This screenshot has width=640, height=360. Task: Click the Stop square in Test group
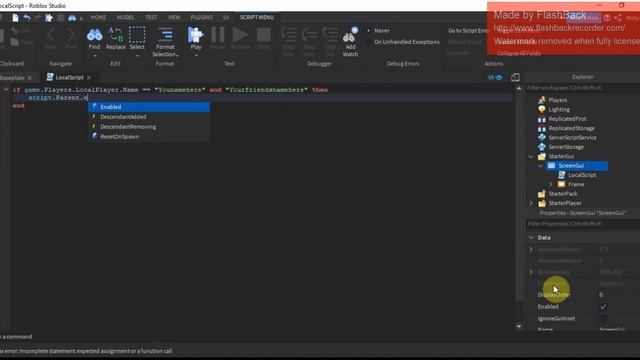263,35
